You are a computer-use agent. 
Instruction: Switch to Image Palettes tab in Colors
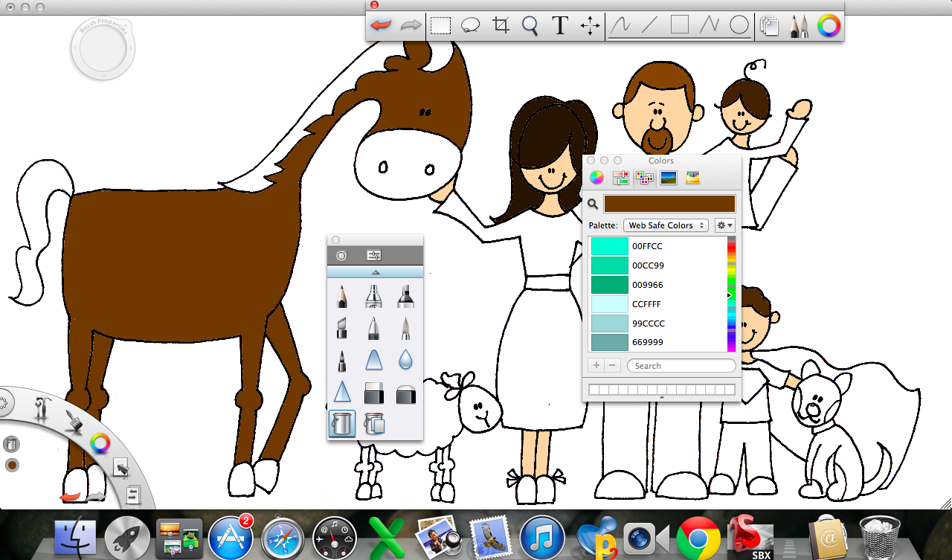click(x=669, y=178)
